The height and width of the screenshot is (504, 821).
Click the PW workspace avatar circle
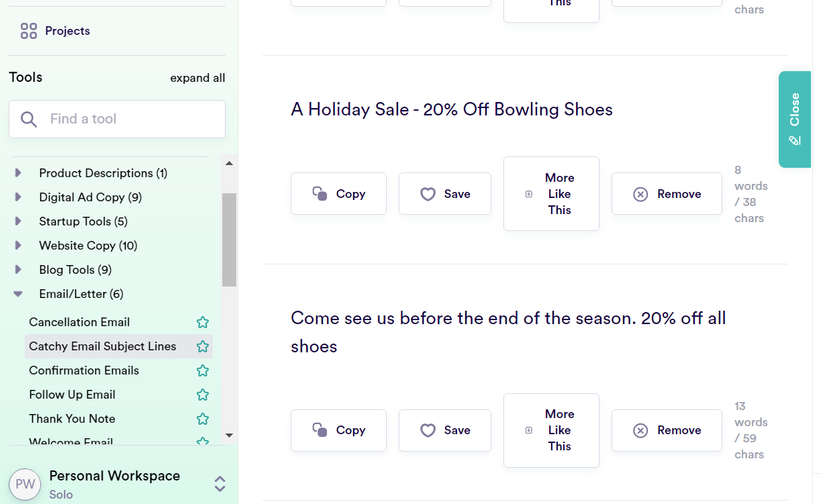pos(25,484)
